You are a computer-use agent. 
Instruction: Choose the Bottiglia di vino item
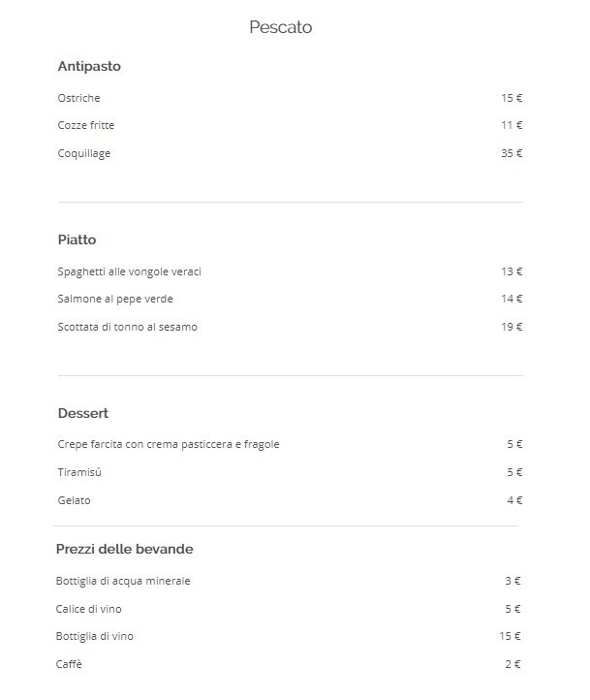click(x=95, y=636)
